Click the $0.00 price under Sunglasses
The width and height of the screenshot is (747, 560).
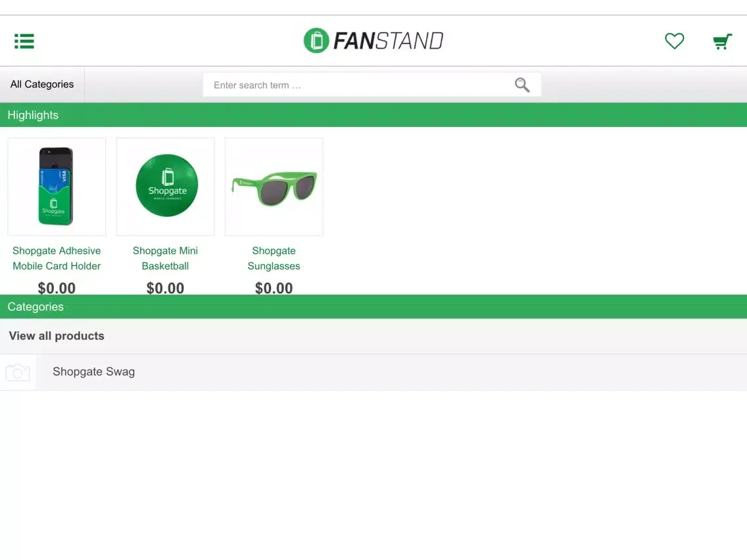[x=274, y=288]
